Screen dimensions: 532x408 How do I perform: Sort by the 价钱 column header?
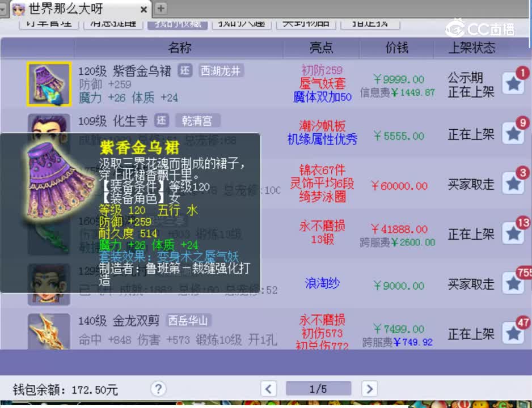tap(396, 48)
